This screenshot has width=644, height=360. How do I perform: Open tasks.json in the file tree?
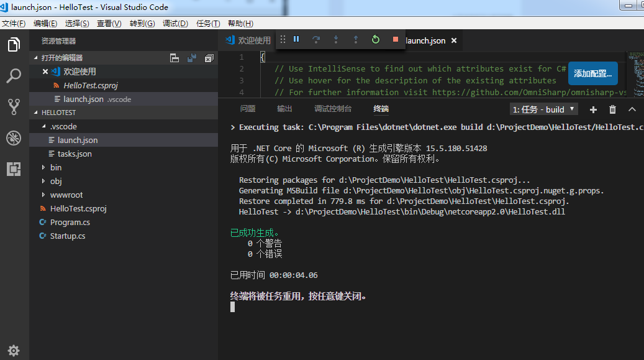point(123,154)
